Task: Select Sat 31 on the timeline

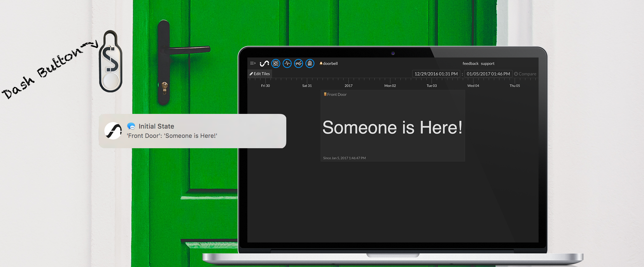Action: (x=307, y=86)
